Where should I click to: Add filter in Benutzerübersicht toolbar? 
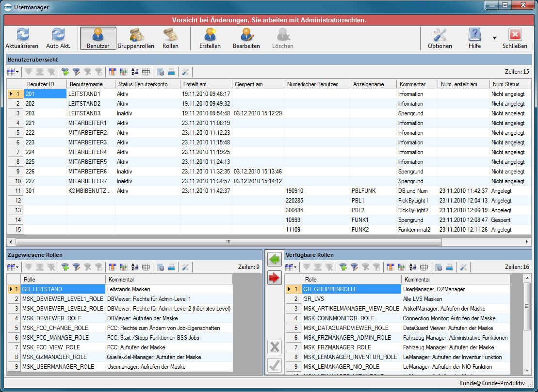pos(65,72)
